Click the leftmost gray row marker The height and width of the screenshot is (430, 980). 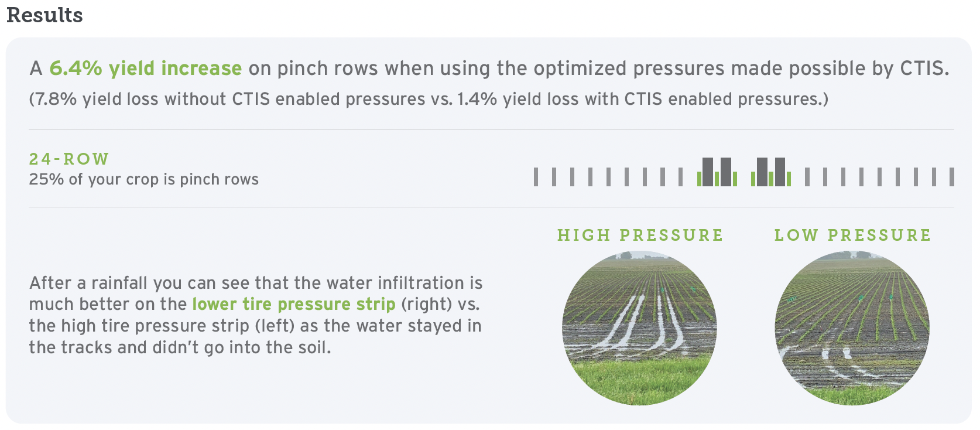point(536,177)
